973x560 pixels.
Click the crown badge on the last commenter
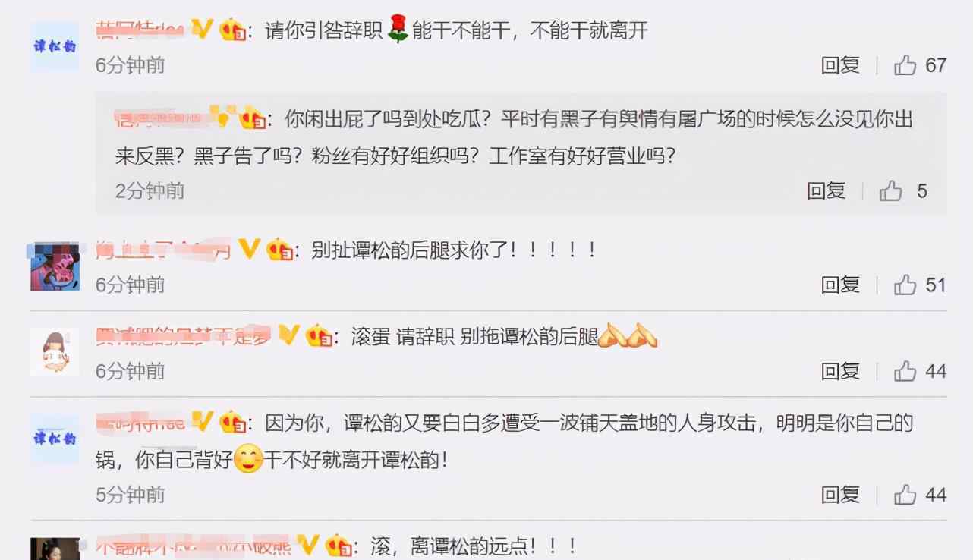(x=339, y=546)
